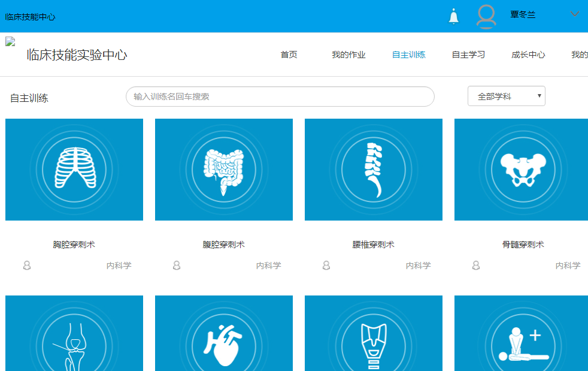Select the intestine abdominal puncture icon

(224, 170)
